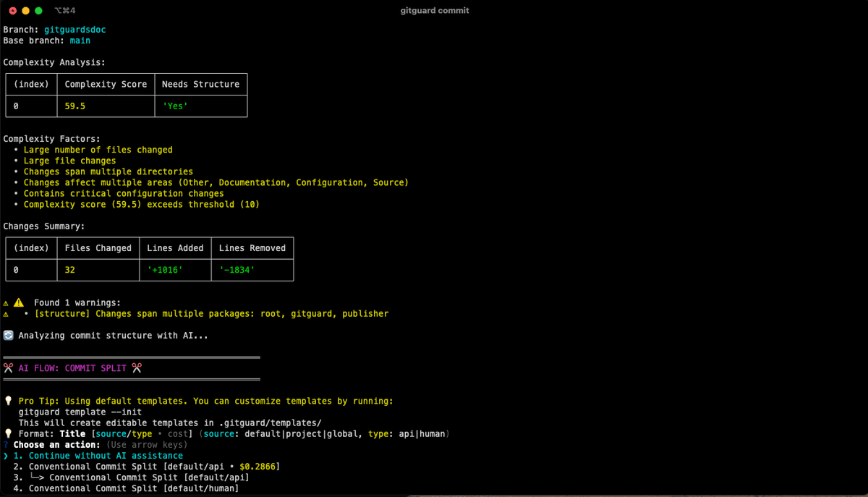
Task: Click the 'exceeds threshold (10)' bullet line
Action: tap(142, 205)
